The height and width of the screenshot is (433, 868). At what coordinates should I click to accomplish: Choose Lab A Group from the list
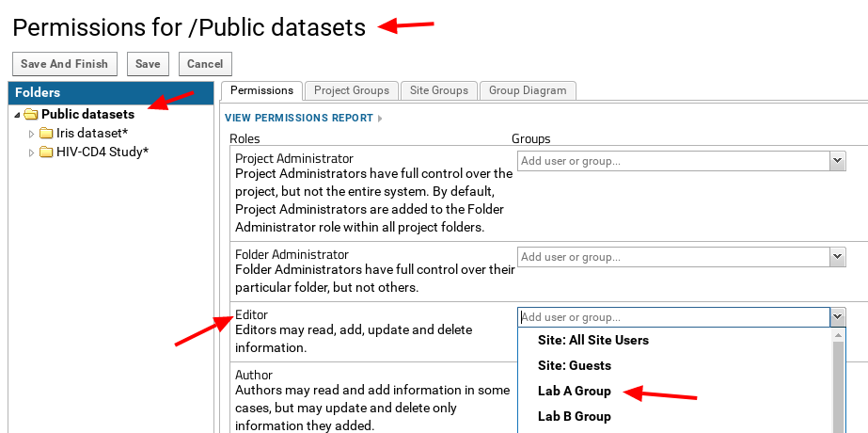tap(574, 391)
